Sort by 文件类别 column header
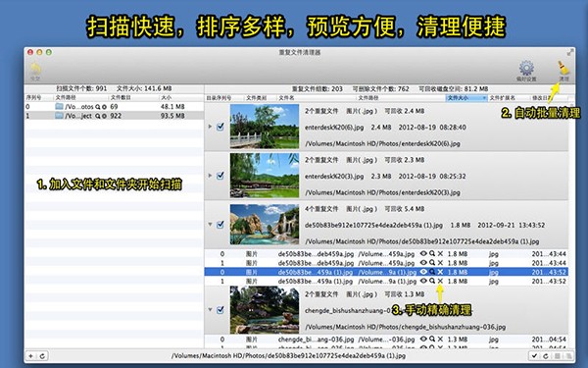The width and height of the screenshot is (588, 368). point(260,97)
